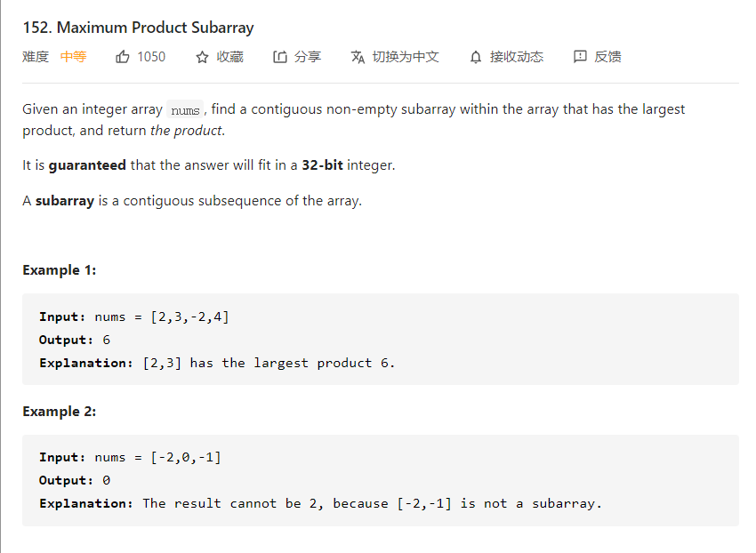Click the problem title Maximum Product Subarray
Image resolution: width=756 pixels, height=553 pixels.
[x=138, y=28]
